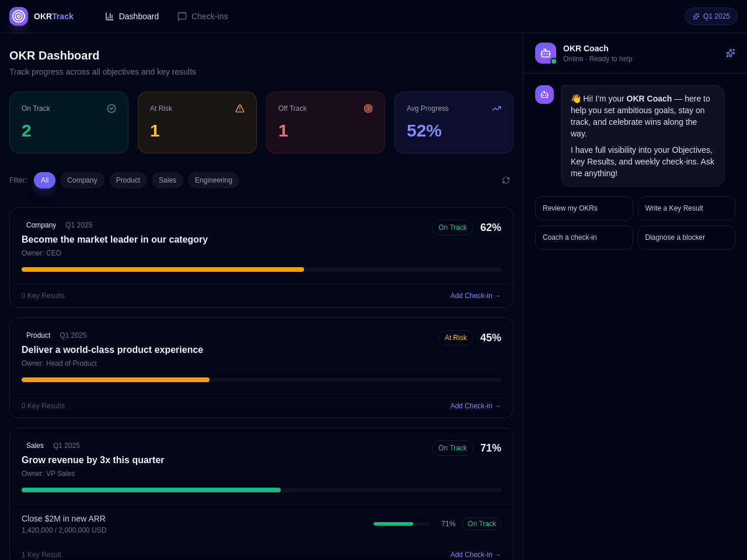The image size is (747, 560).
Task: Click Coach a check-in suggestion
Action: click(584, 237)
